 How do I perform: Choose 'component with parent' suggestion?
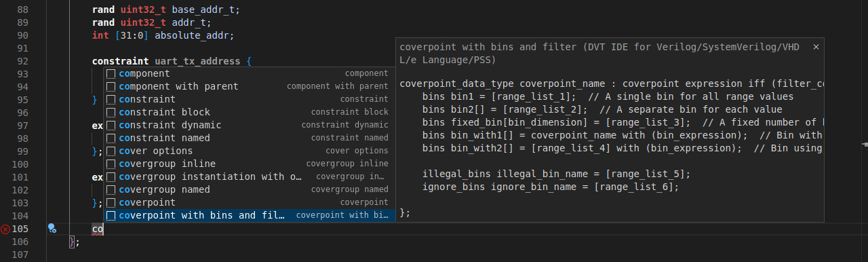click(249, 86)
